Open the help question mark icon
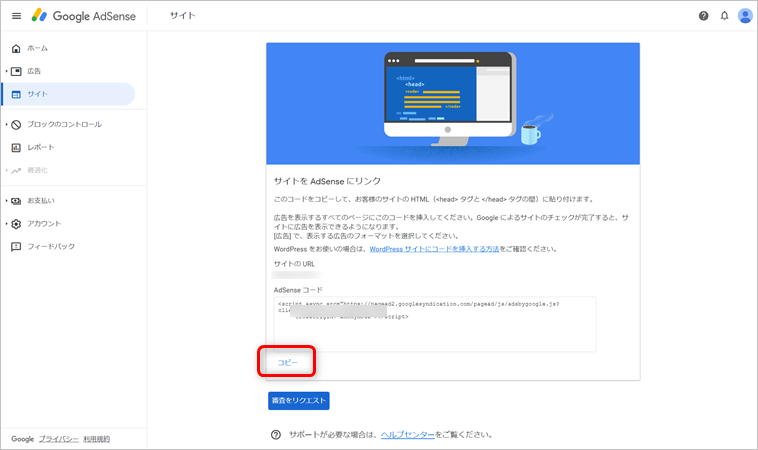Screen dimensions: 758x450 point(704,16)
